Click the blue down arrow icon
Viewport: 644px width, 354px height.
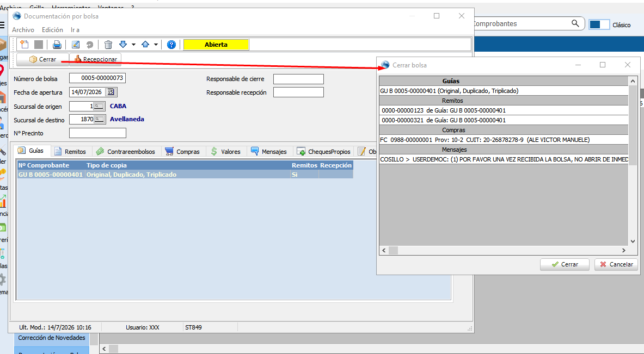click(x=123, y=44)
